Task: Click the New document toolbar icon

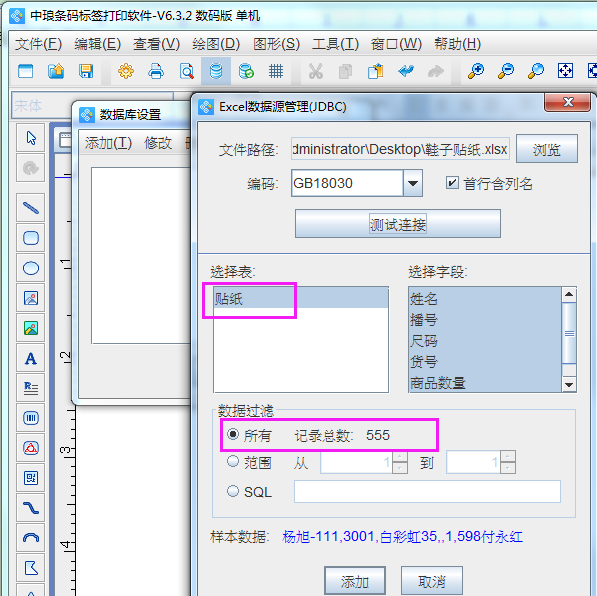Action: pyautogui.click(x=26, y=71)
